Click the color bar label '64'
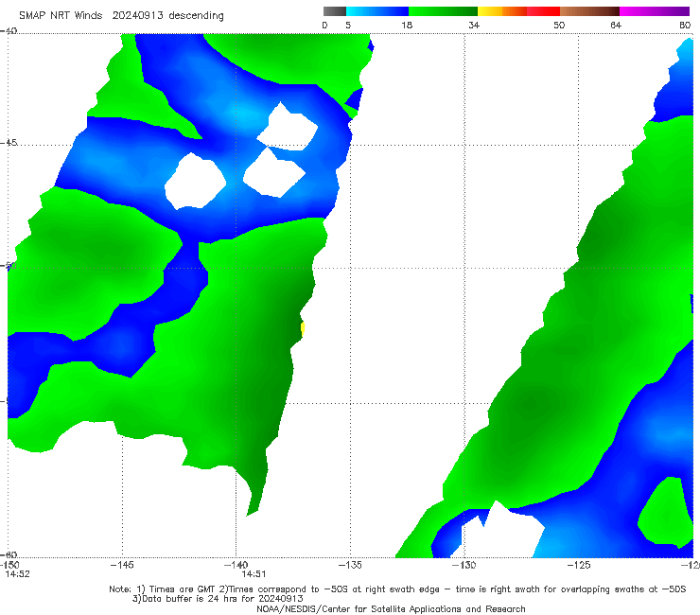700x615 pixels. coord(616,25)
